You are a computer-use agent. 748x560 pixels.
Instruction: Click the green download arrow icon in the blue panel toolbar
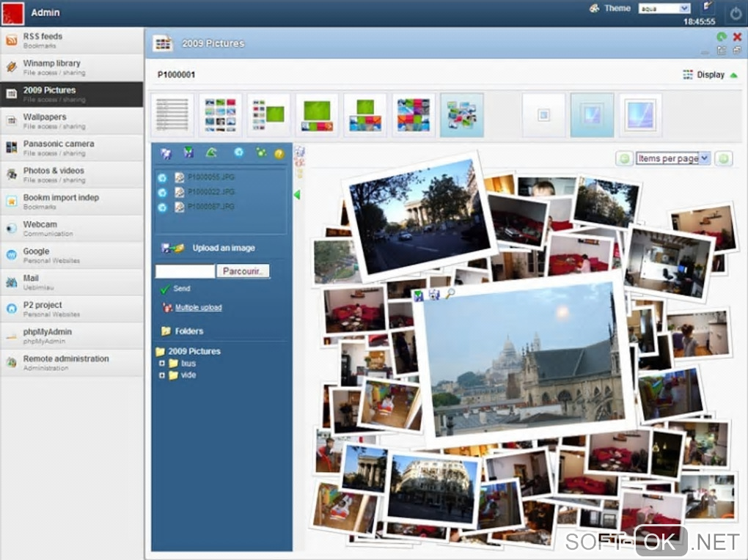click(189, 152)
